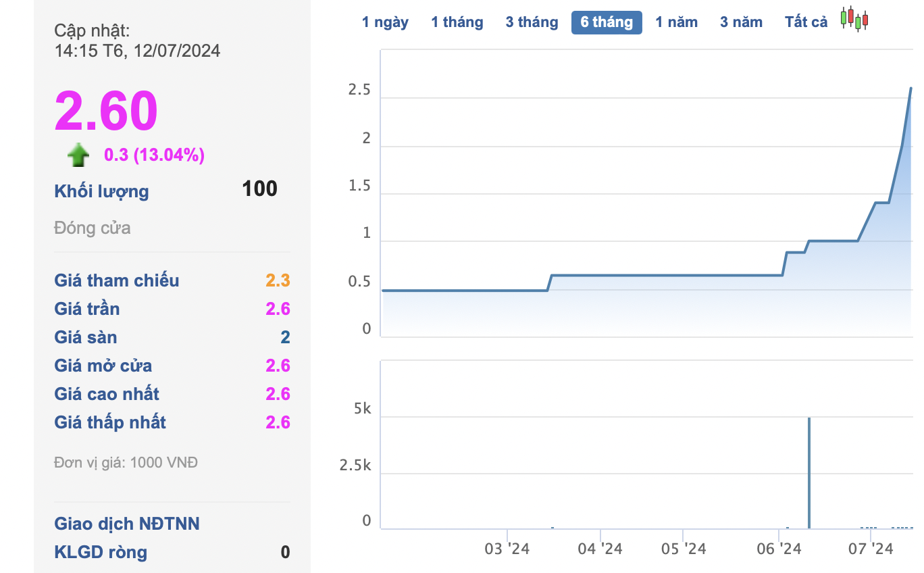Click the tall 5k volume bar in June
Screen dimensions: 924x573
[x=809, y=473]
